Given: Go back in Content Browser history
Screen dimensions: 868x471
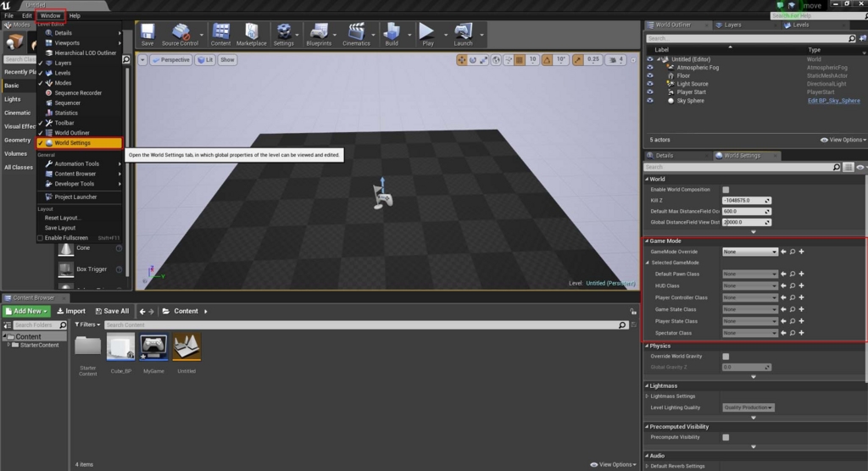Looking at the screenshot, I should (142, 312).
